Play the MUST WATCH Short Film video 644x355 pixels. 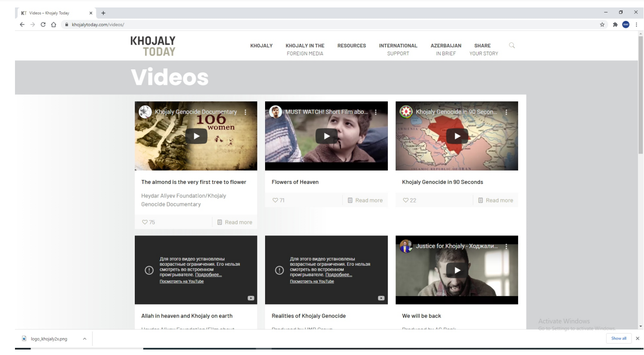coord(326,136)
